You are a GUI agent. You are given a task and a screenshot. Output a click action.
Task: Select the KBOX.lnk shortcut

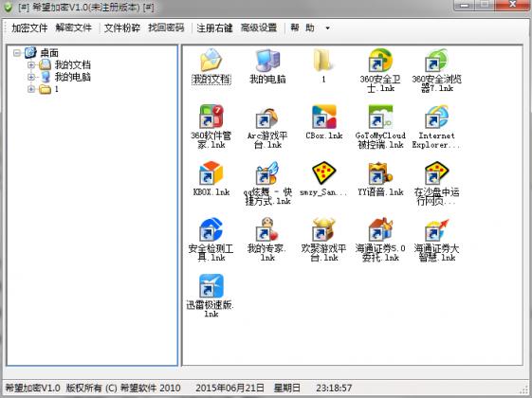211,172
